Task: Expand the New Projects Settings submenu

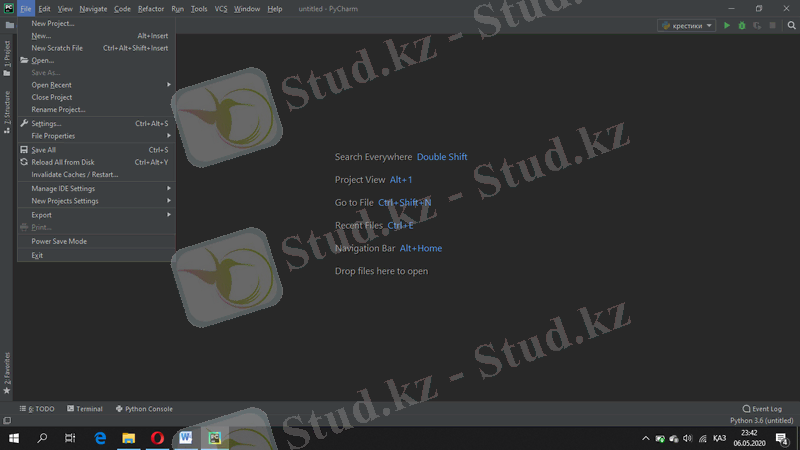Action: pyautogui.click(x=96, y=201)
